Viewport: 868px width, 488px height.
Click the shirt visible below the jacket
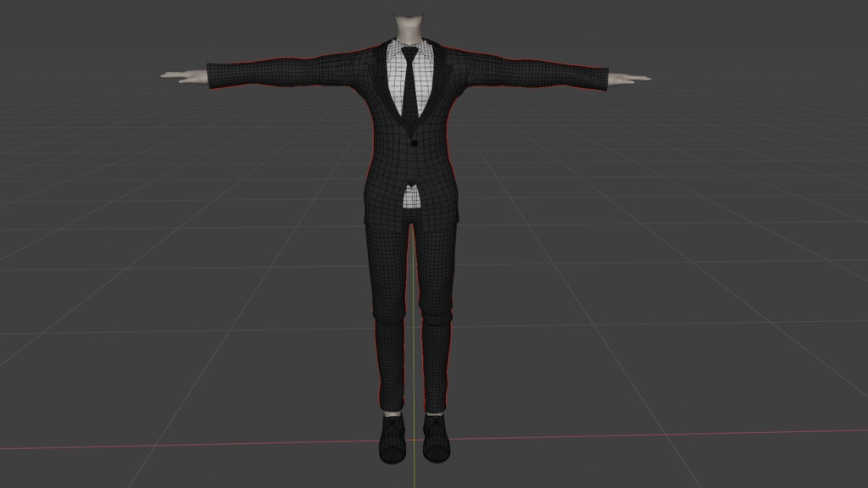tap(413, 195)
